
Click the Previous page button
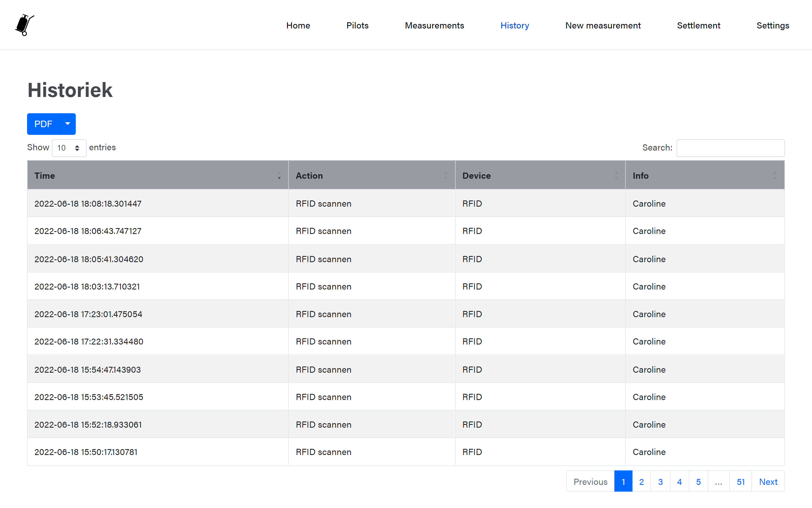[590, 482]
